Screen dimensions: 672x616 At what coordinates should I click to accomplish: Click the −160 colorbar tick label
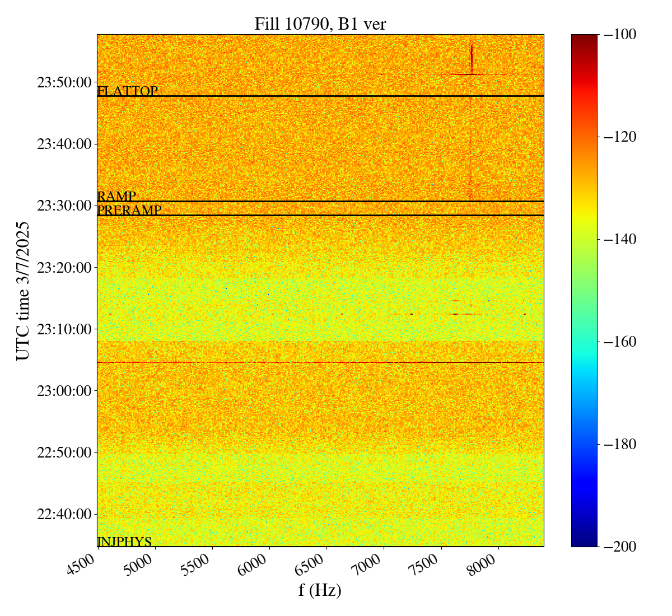(620, 342)
